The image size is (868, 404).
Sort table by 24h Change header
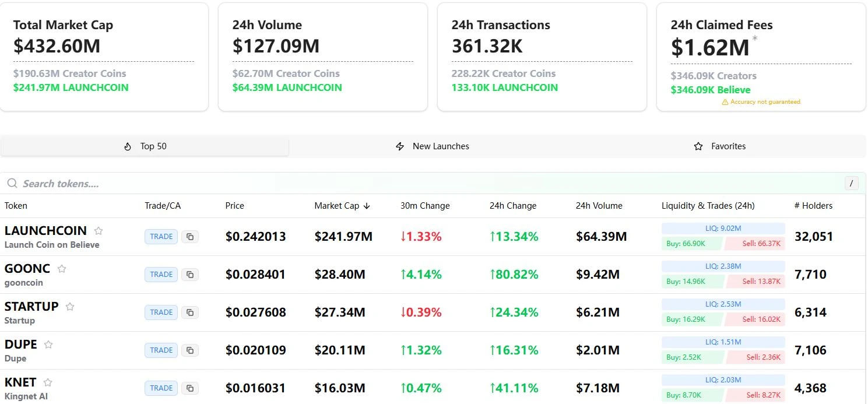point(512,206)
